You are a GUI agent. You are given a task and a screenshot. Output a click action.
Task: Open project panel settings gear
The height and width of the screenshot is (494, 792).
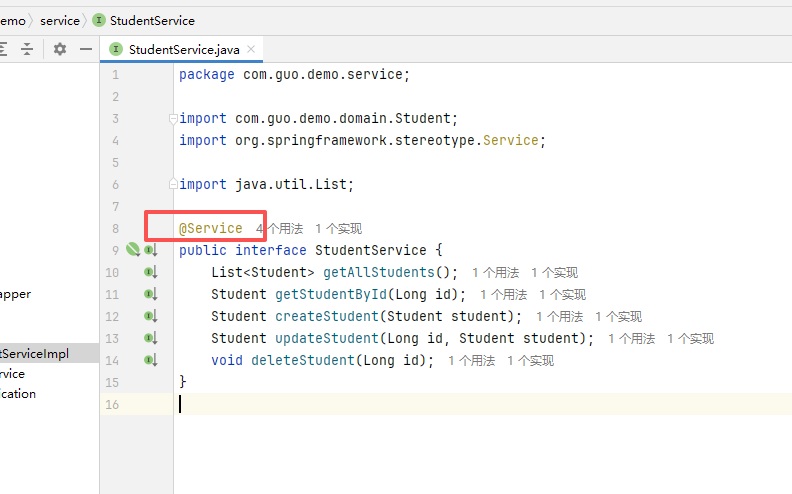point(60,49)
